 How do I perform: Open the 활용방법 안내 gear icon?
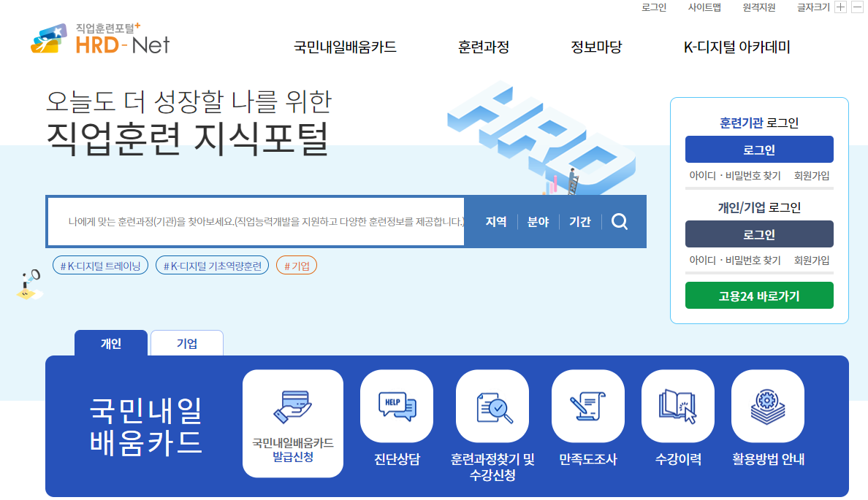point(768,406)
